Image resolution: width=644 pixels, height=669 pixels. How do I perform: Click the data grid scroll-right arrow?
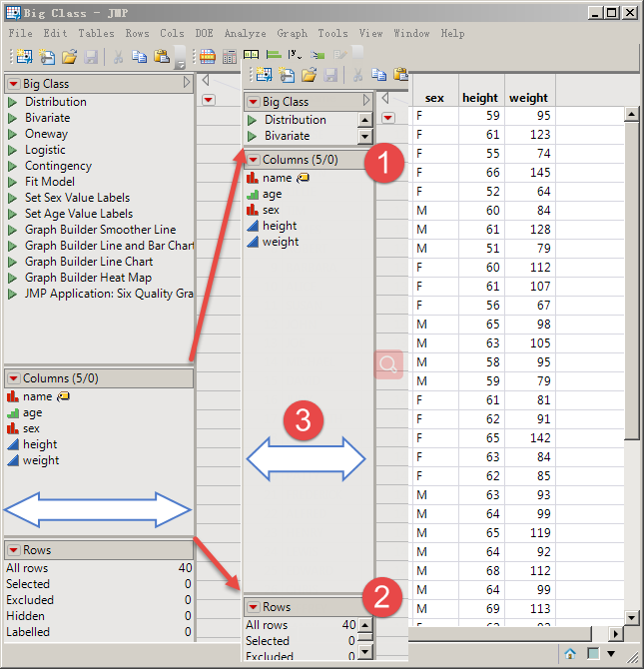pos(615,634)
